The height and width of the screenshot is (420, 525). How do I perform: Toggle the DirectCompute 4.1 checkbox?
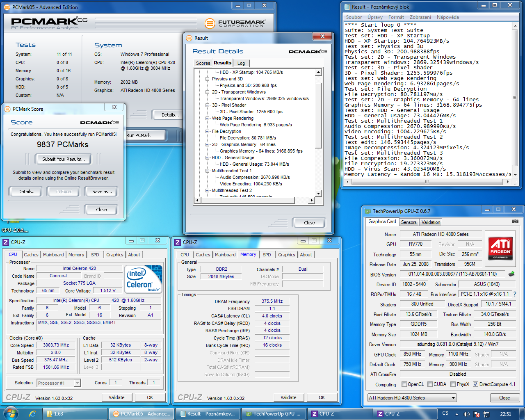point(476,384)
